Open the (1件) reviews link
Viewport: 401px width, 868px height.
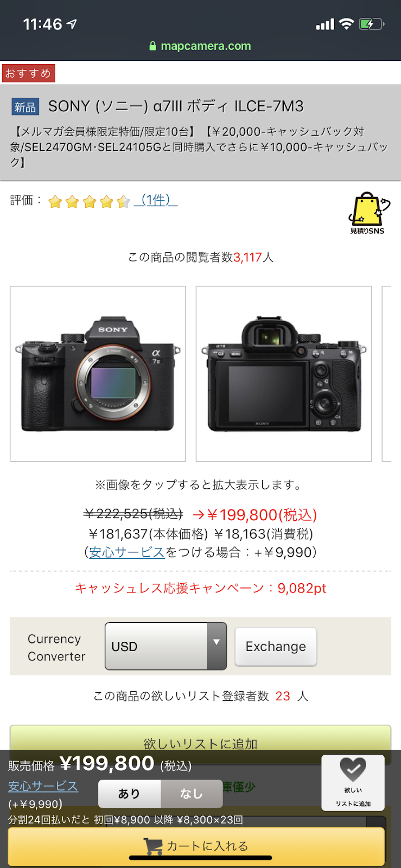pyautogui.click(x=156, y=200)
